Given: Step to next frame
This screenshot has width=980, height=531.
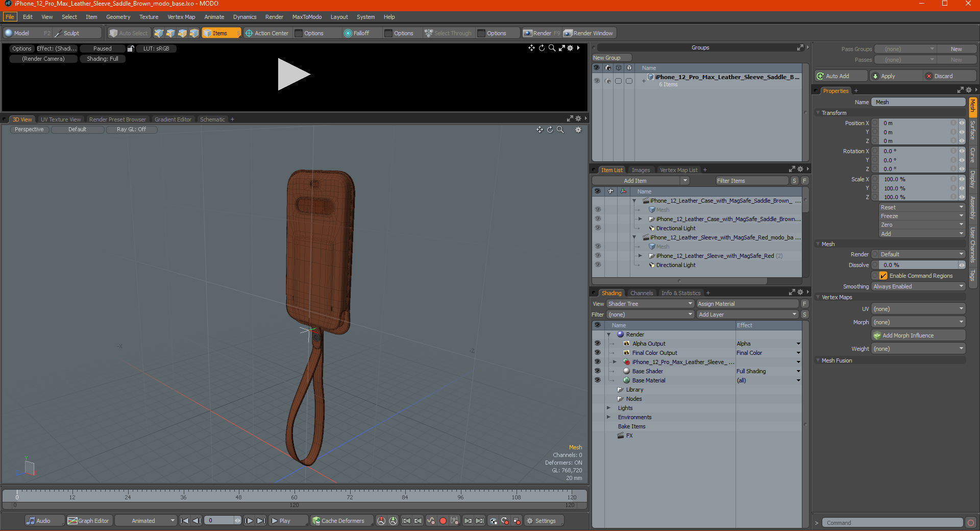Looking at the screenshot, I should click(249, 521).
